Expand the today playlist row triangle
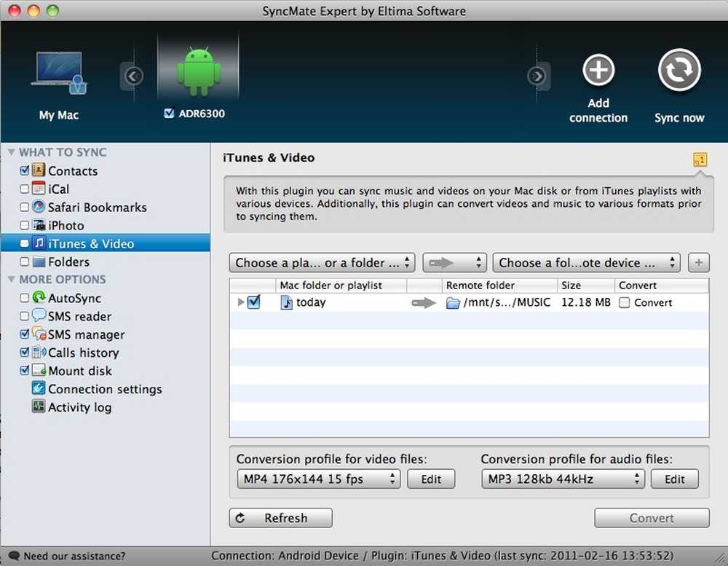 (x=240, y=302)
